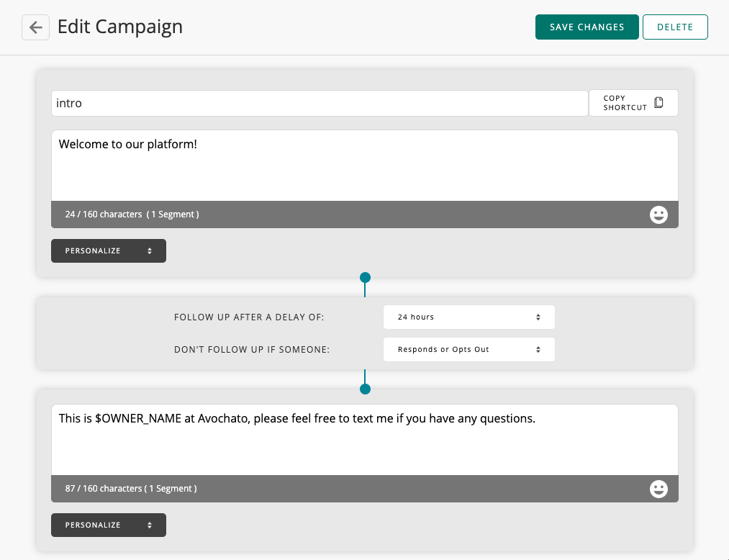
Task: Click inside the "This is $OWNER_NAME" message area
Action: pos(364,439)
